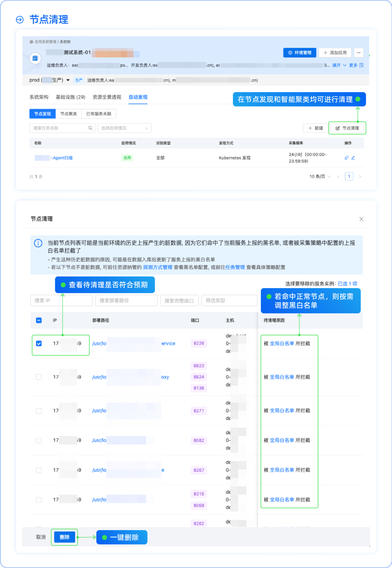Go to next page with right arrow

coord(360,176)
